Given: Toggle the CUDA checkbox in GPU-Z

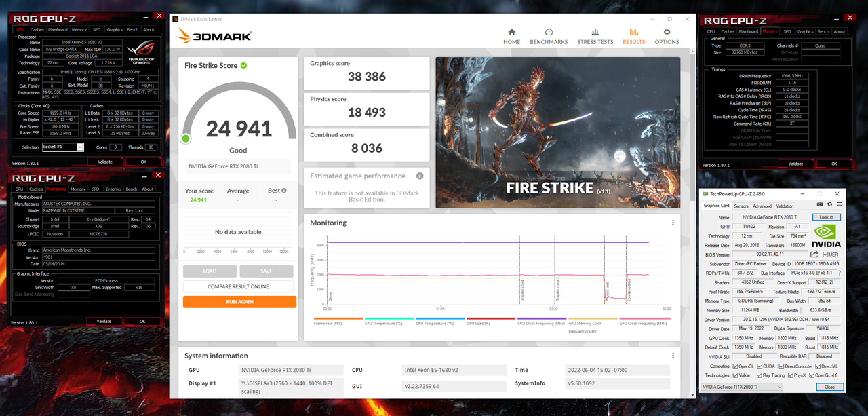Looking at the screenshot, I should click(760, 366).
